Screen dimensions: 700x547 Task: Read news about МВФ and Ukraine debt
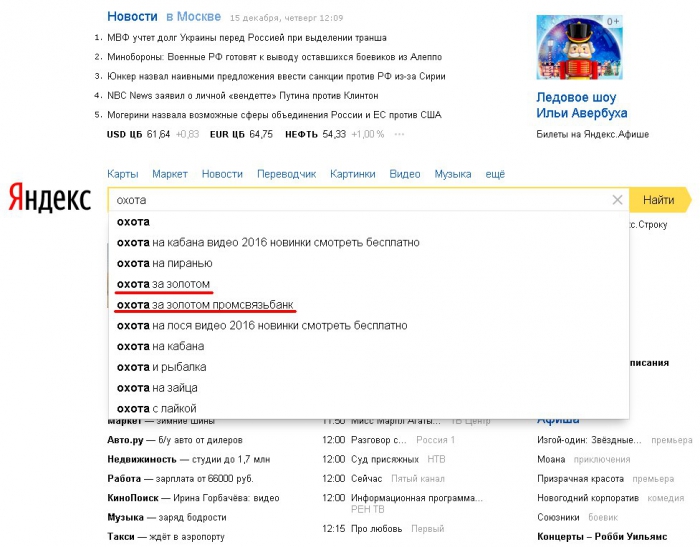point(247,38)
